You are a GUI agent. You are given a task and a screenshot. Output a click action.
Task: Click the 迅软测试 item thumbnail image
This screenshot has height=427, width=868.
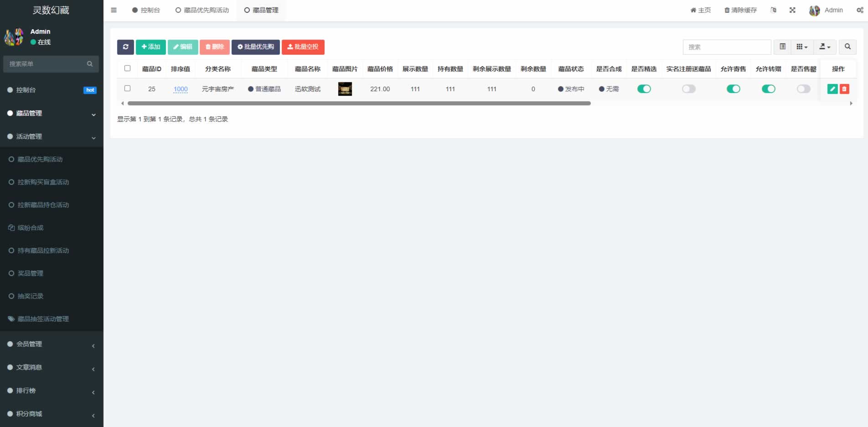click(x=345, y=89)
